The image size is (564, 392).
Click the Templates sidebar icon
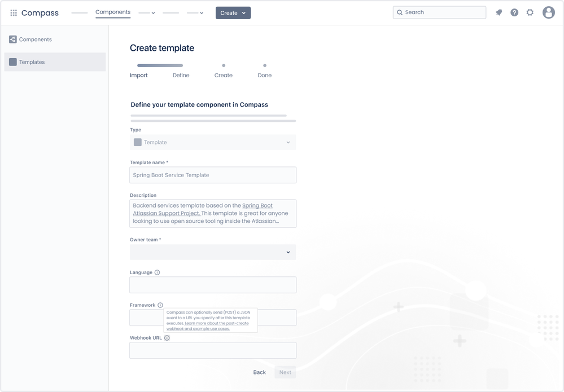(x=13, y=62)
